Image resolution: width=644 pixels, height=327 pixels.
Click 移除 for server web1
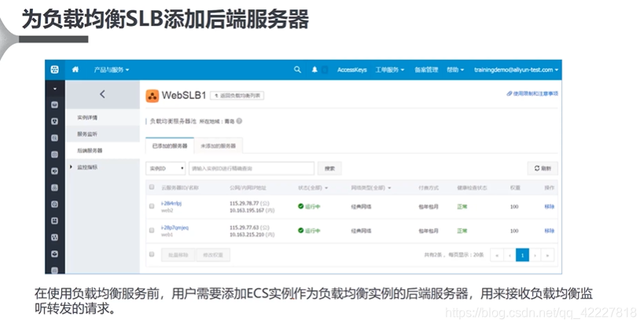click(549, 231)
